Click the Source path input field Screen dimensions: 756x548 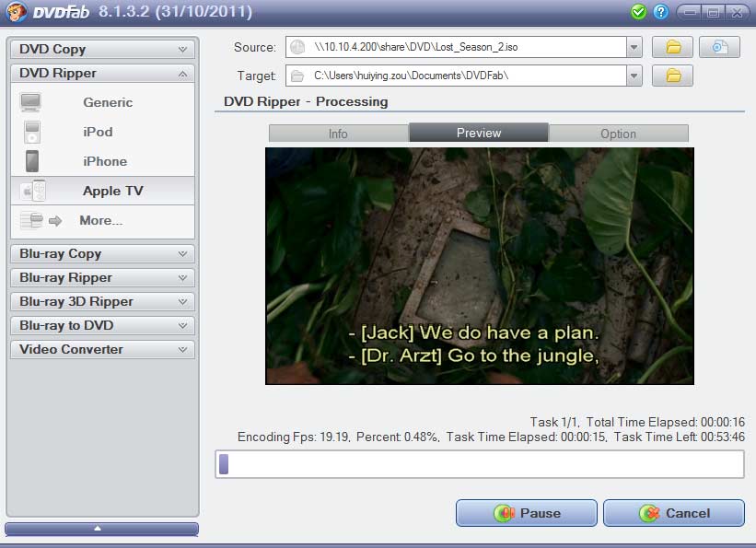pyautogui.click(x=456, y=47)
